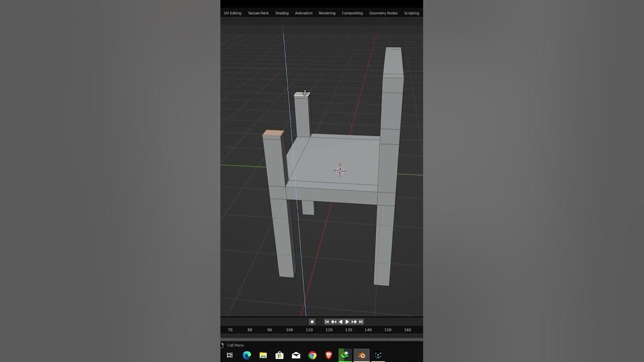Click the timeline horizontal scrollbar
Screen dimensions: 644x362
321,338
